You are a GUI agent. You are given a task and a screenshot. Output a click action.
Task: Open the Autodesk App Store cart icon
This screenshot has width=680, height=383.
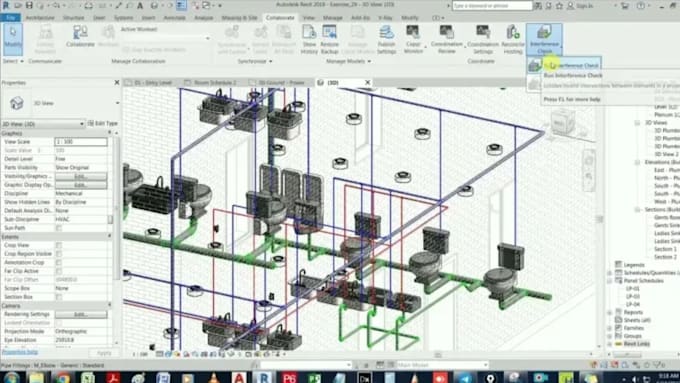(x=625, y=6)
